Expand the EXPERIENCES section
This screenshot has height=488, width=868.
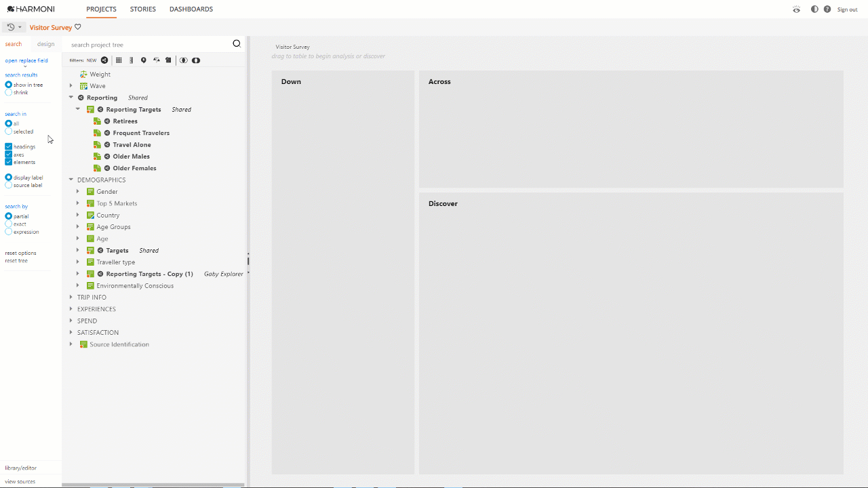click(x=71, y=309)
